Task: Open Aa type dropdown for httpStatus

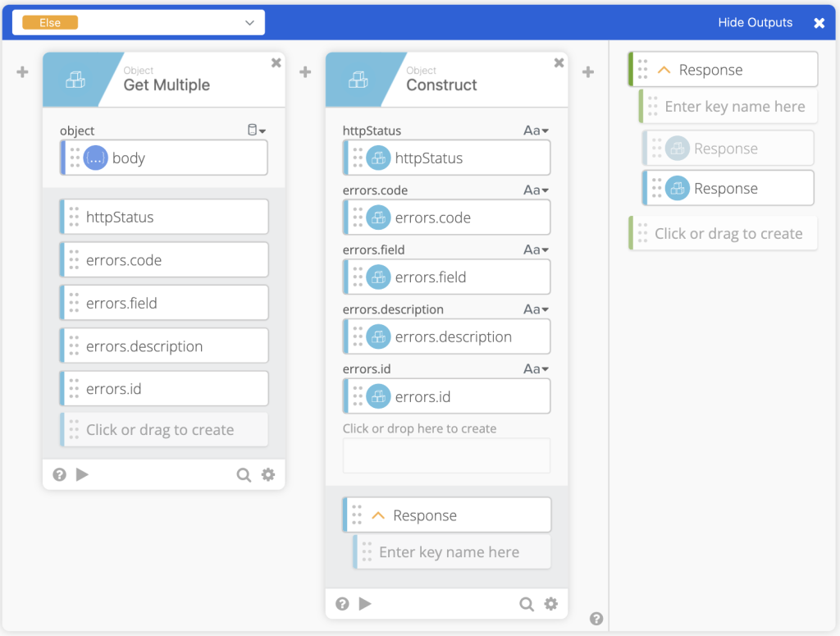Action: (x=536, y=130)
